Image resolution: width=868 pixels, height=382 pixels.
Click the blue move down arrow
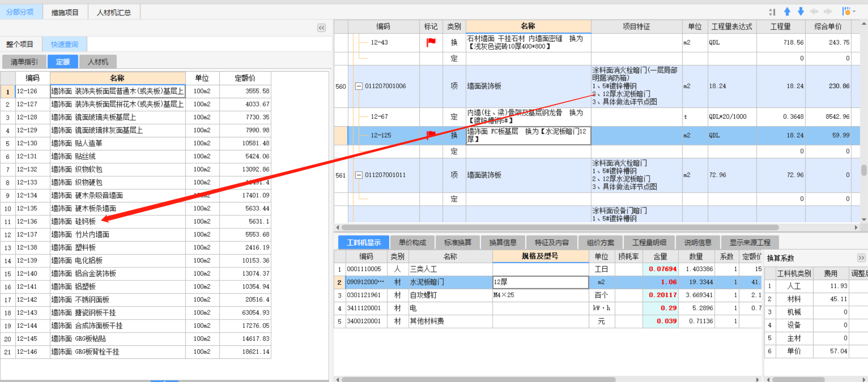tap(801, 12)
